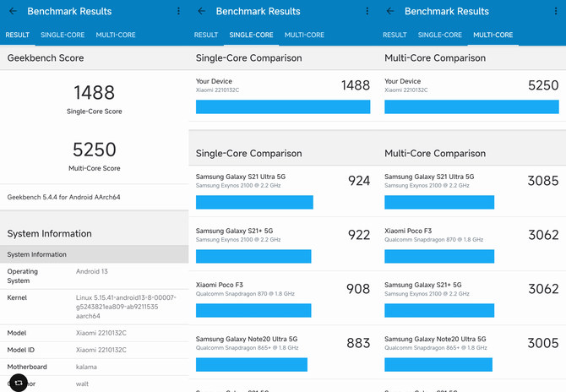This screenshot has height=392, width=566.
Task: Tap the Linux kernel version value
Action: pyautogui.click(x=126, y=307)
